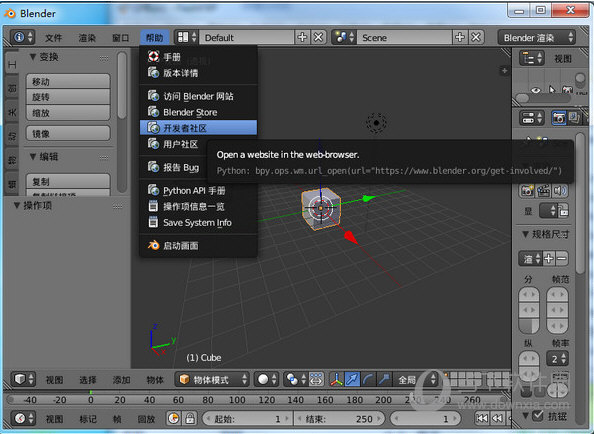
Task: Click the 旋转 rotate button
Action: click(68, 97)
